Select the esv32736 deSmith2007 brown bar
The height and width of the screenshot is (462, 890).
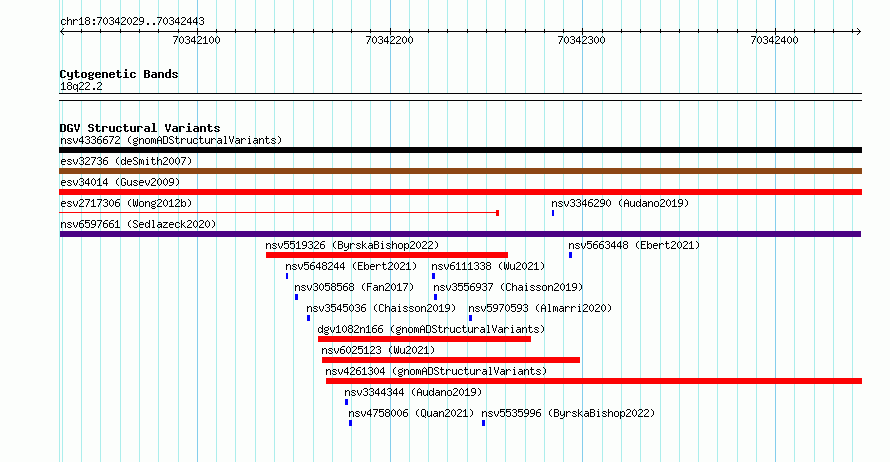point(460,171)
